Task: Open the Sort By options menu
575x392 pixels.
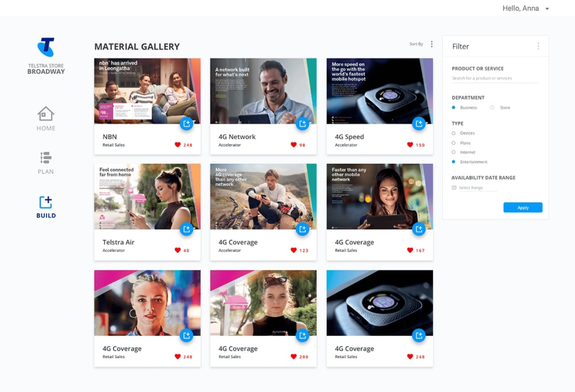Action: coord(431,44)
